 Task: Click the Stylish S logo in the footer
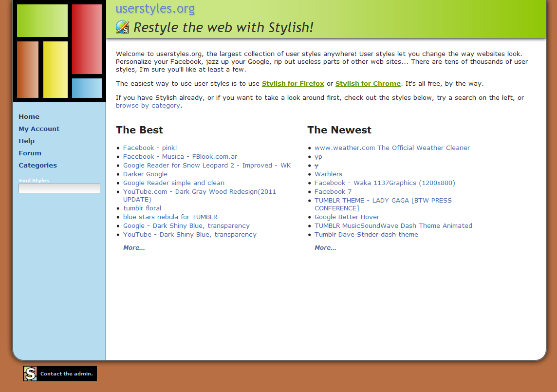(30, 373)
